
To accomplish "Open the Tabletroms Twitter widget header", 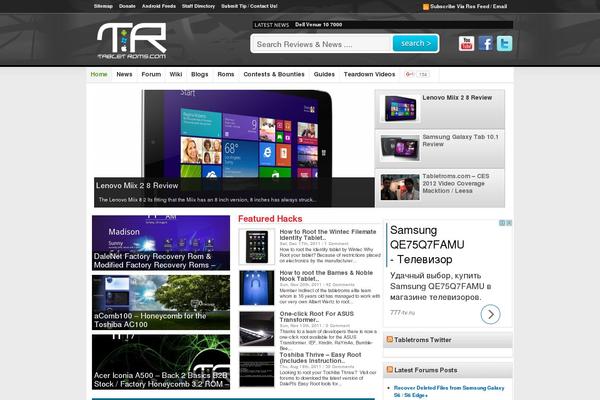I will point(422,340).
